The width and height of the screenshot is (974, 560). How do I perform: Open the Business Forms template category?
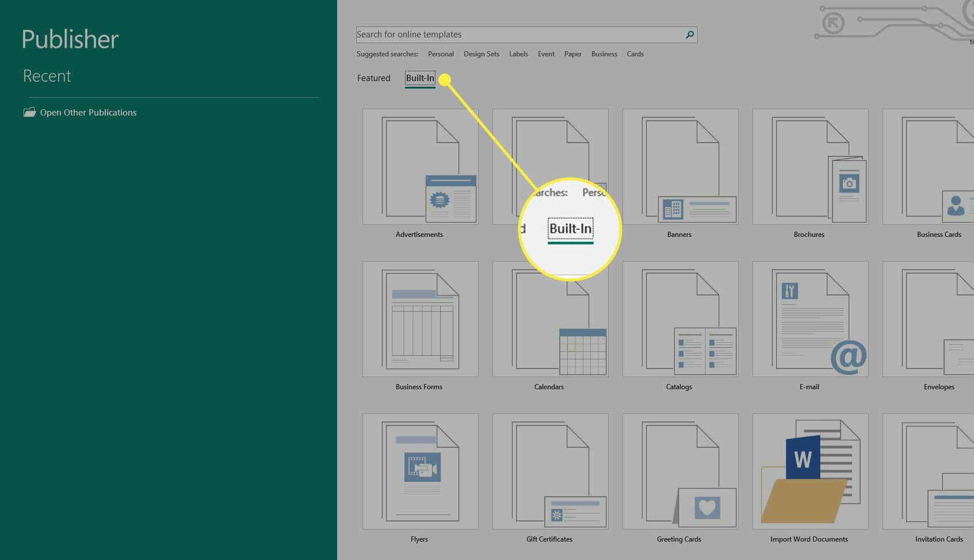point(420,325)
